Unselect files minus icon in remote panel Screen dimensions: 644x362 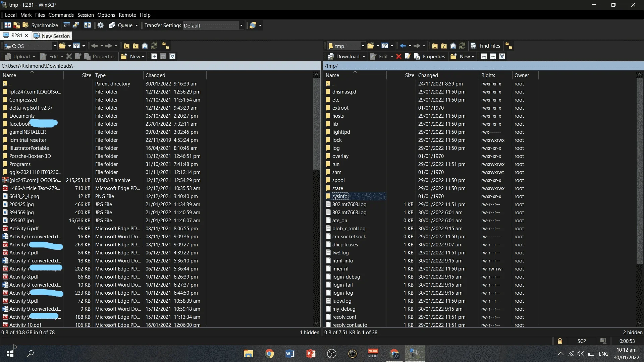pos(493,56)
